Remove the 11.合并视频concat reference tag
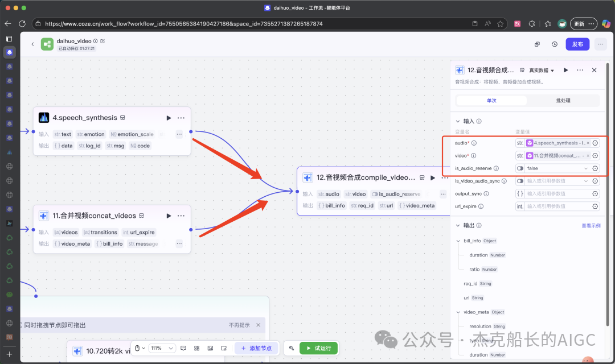 pos(588,155)
